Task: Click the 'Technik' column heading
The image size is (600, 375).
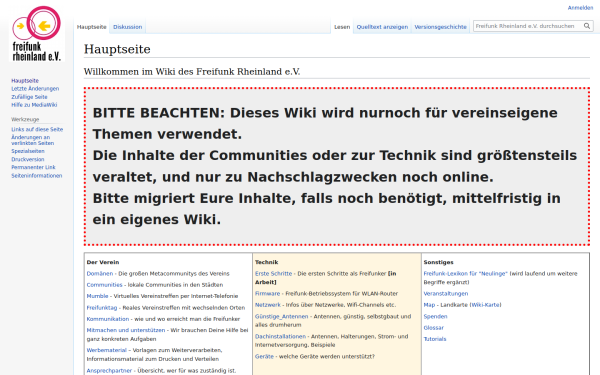Action: click(x=266, y=262)
